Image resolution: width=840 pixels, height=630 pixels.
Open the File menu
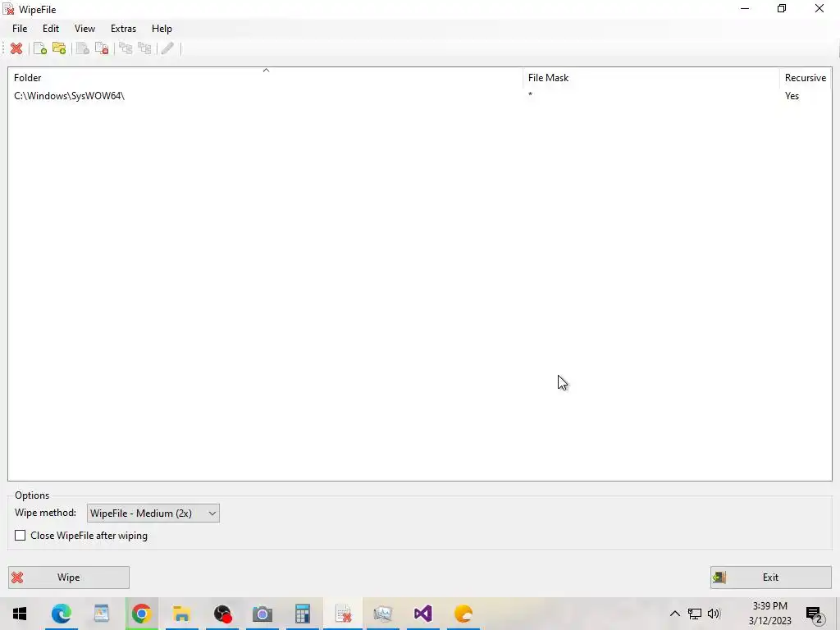pyautogui.click(x=20, y=29)
